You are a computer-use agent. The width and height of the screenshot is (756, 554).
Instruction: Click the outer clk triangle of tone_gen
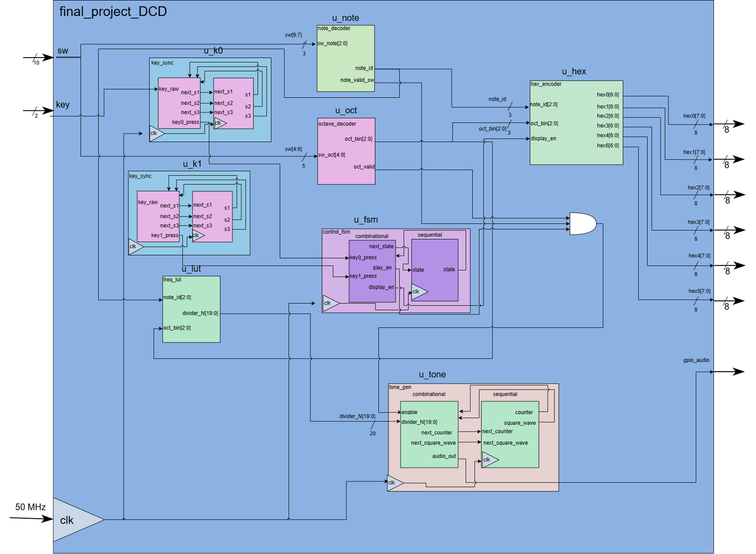395,483
